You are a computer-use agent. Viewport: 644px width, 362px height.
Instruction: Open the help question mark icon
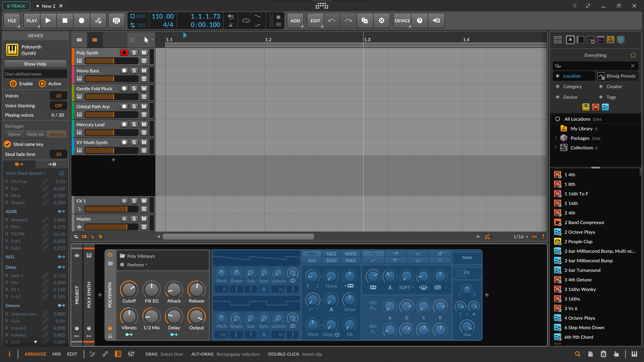(420, 20)
